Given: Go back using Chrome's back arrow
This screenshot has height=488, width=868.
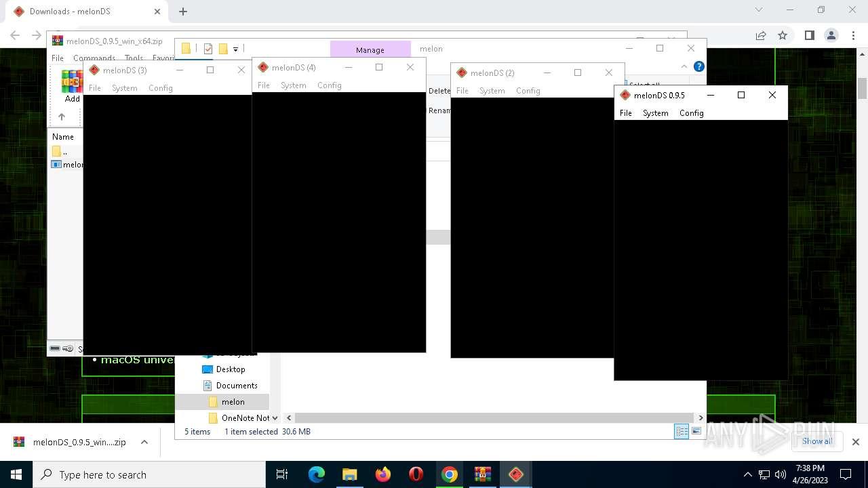Looking at the screenshot, I should click(15, 35).
